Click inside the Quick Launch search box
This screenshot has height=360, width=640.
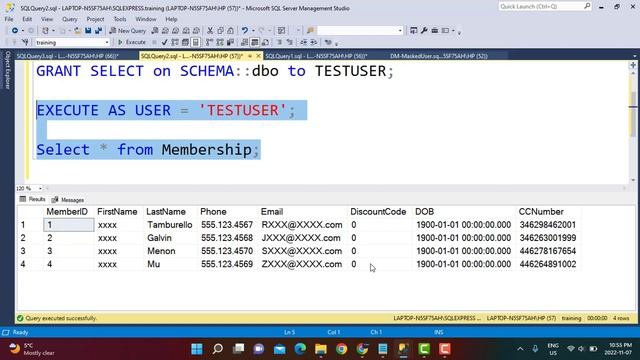click(x=541, y=7)
